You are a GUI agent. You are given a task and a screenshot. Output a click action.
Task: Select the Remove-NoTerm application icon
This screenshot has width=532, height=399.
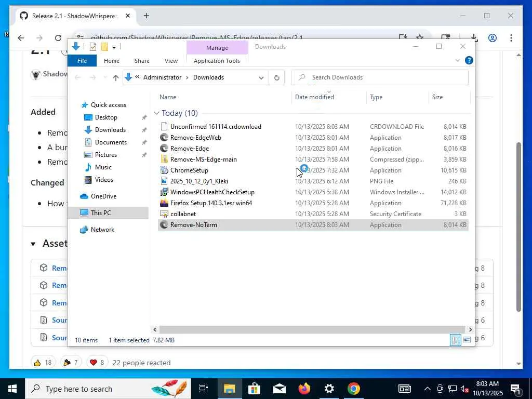point(164,224)
